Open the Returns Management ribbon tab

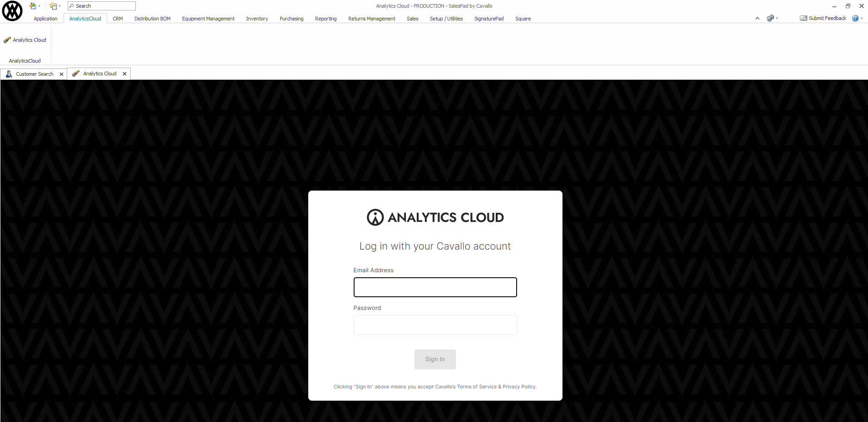[x=371, y=19]
